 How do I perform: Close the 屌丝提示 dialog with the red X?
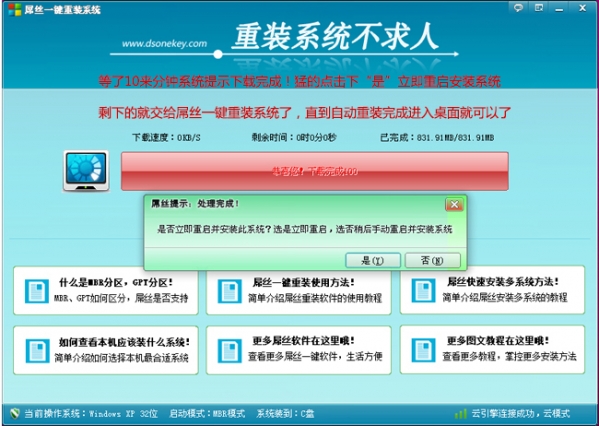[x=454, y=205]
